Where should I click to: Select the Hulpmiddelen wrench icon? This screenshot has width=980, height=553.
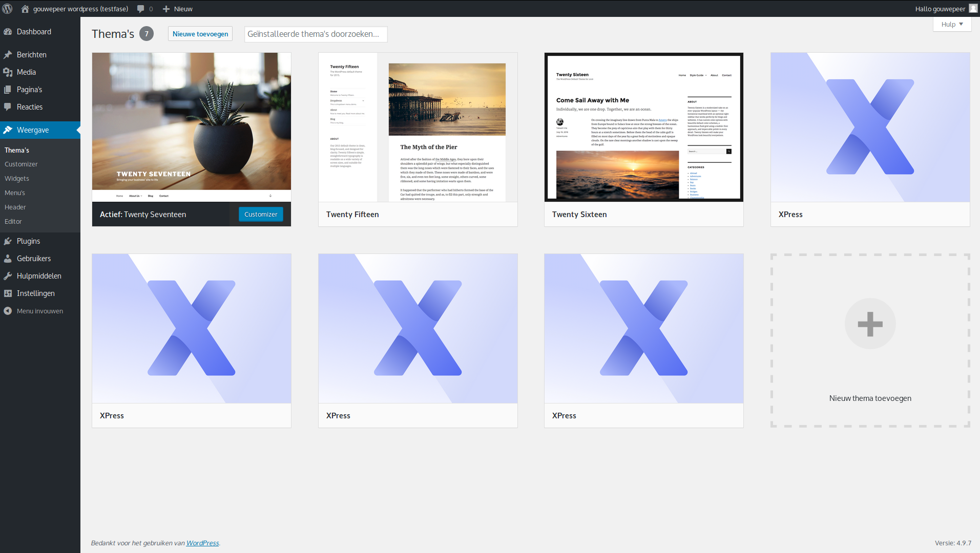click(x=8, y=275)
